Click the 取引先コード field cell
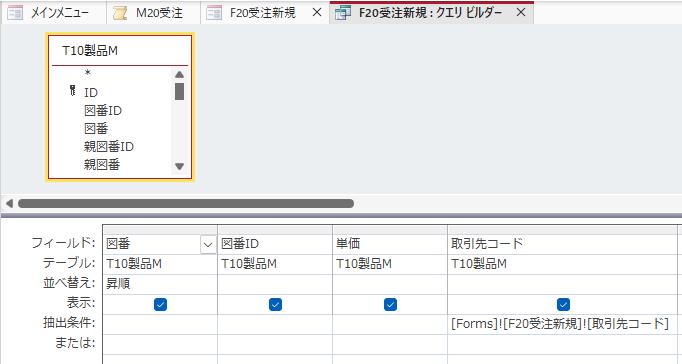 pos(562,244)
